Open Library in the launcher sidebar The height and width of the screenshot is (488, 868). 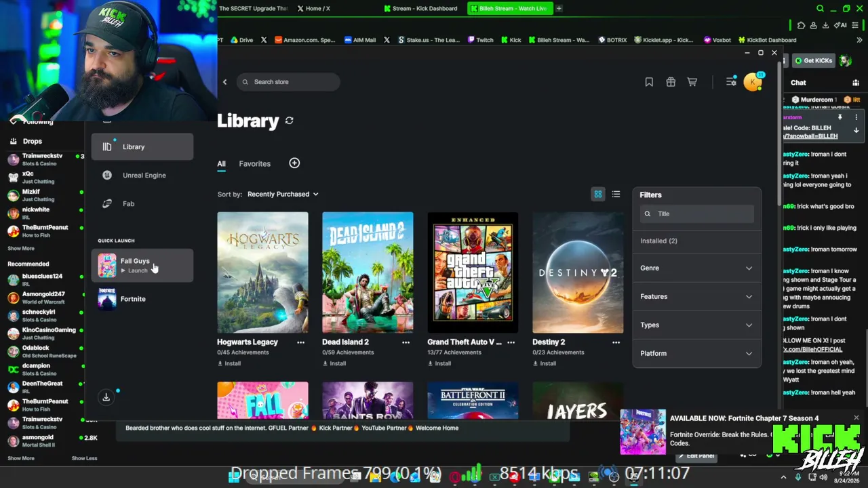tap(142, 147)
